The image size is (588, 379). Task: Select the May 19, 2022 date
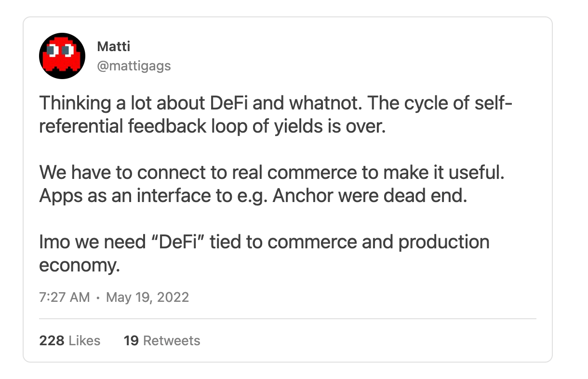(x=147, y=297)
